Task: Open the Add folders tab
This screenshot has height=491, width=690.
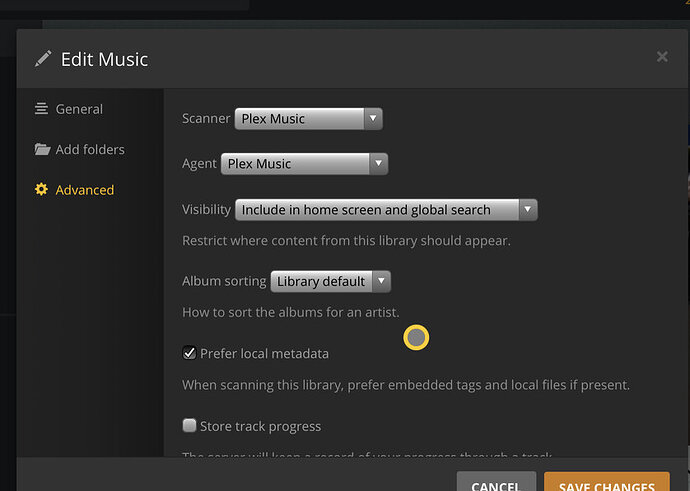Action: click(90, 150)
